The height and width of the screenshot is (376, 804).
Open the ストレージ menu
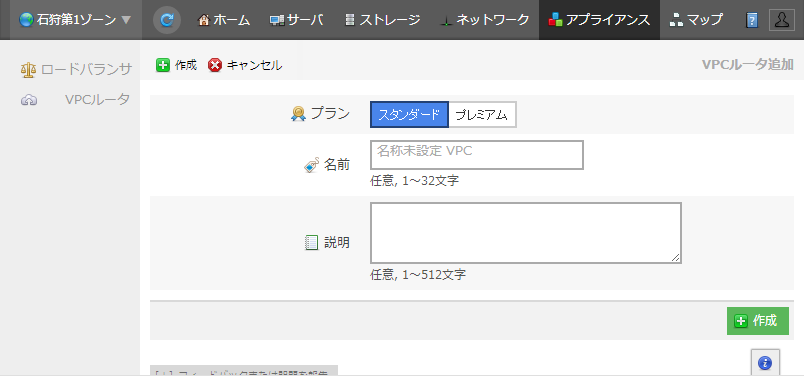coord(383,20)
